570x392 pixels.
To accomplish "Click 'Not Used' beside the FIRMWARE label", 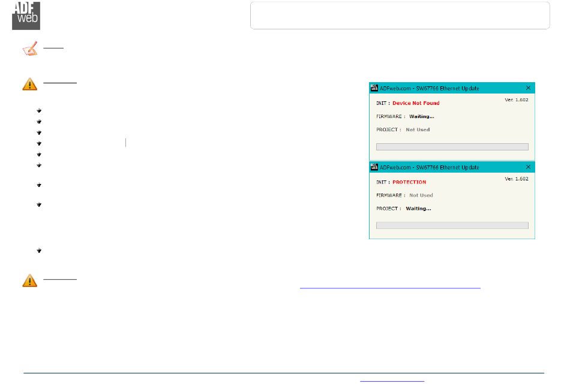I will tap(421, 195).
